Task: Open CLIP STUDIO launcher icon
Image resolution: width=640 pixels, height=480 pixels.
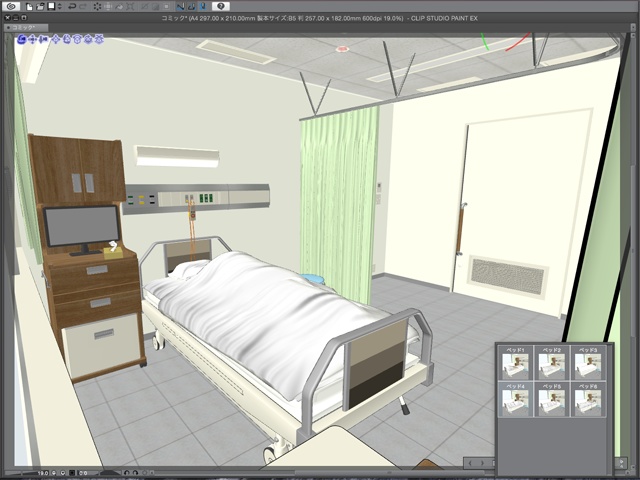Action: tap(12, 6)
